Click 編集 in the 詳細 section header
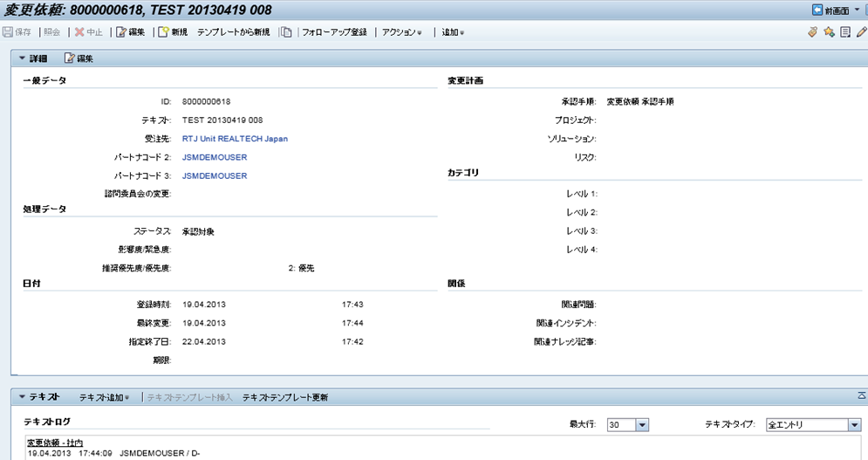This screenshot has height=460, width=868. point(78,58)
